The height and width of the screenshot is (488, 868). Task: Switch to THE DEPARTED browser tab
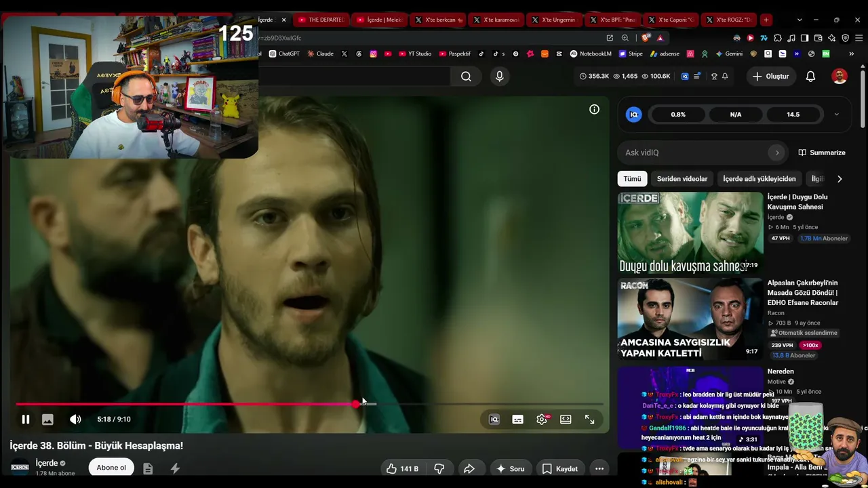pos(321,20)
